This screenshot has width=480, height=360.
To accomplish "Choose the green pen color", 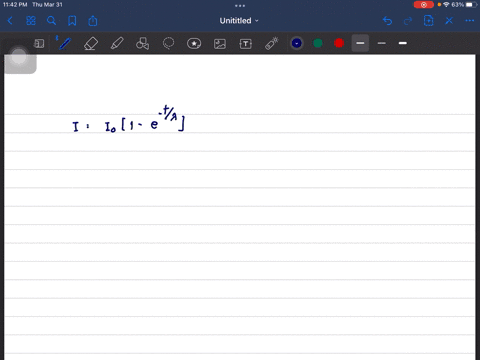I will click(x=318, y=43).
